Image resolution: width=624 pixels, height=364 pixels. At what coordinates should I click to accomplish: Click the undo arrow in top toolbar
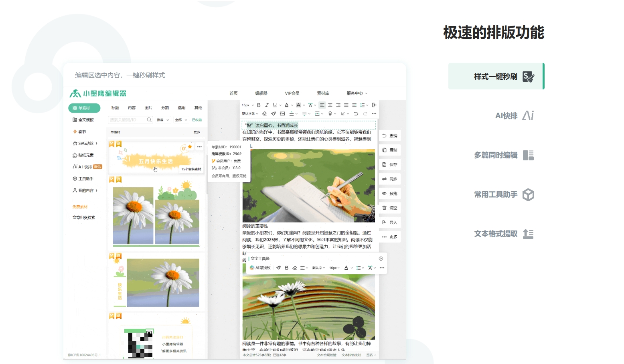[x=356, y=113]
